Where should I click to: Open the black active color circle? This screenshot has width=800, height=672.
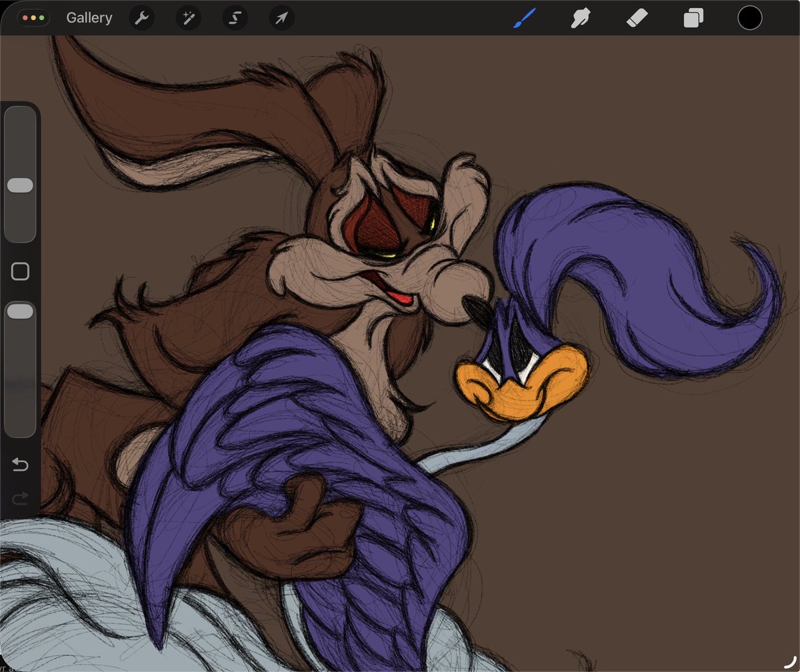[x=750, y=18]
